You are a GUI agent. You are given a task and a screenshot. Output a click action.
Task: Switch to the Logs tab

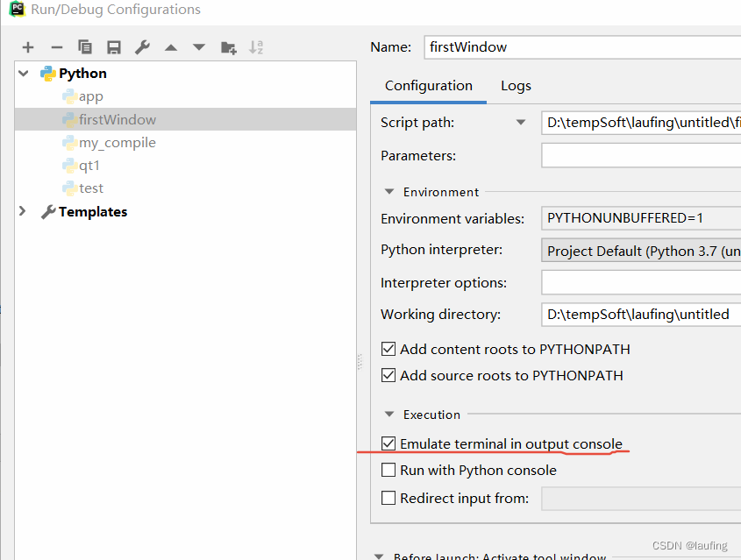[x=516, y=86]
